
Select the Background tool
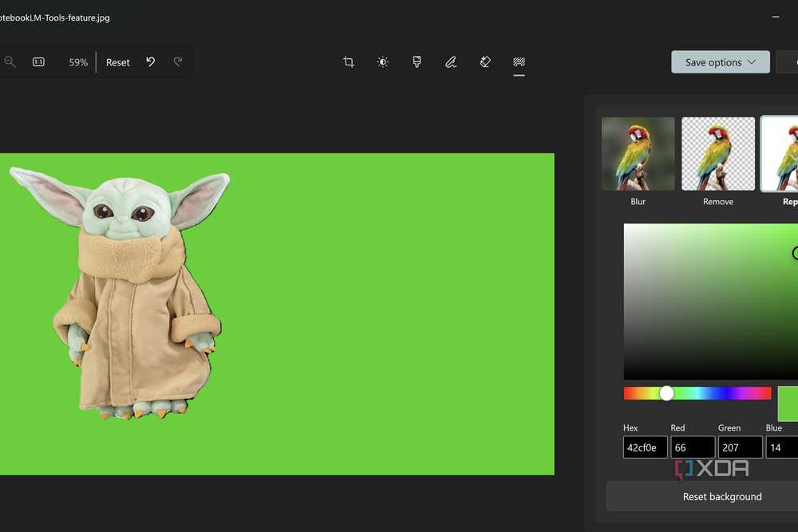(x=519, y=62)
